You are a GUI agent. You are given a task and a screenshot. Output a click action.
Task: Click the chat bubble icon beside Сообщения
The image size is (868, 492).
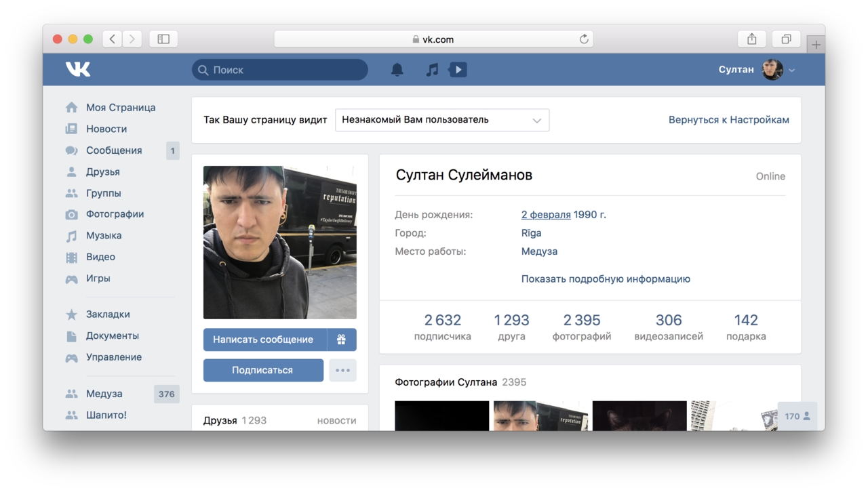point(71,150)
